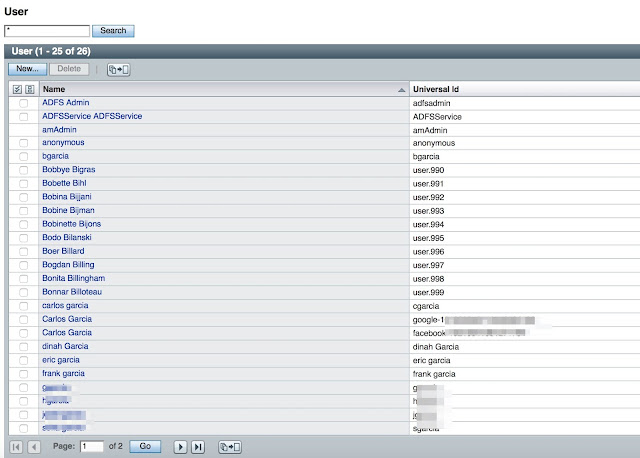Click the New... button
The width and height of the screenshot is (640, 458).
pyautogui.click(x=27, y=69)
